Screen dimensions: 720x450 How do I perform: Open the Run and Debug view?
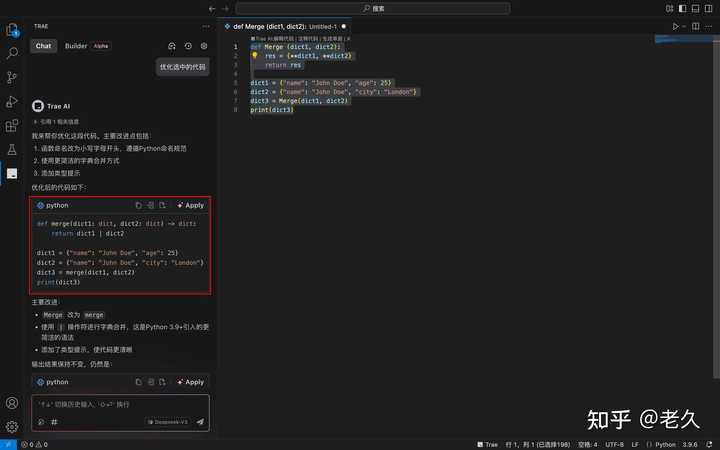point(12,101)
